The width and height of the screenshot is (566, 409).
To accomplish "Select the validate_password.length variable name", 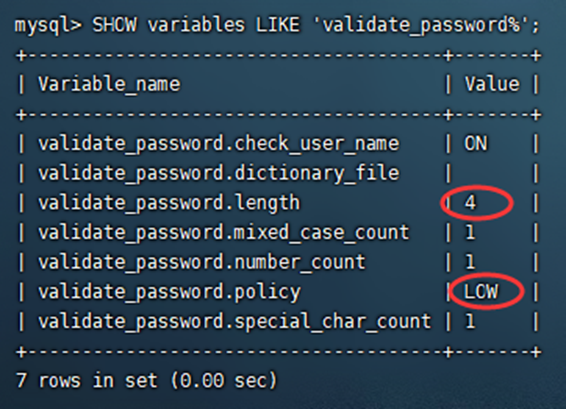I will tap(169, 203).
